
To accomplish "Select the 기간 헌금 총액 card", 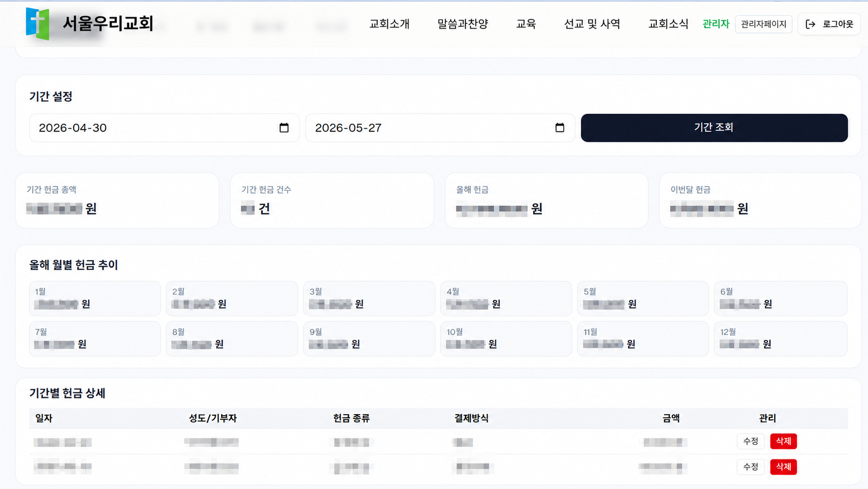I will (117, 201).
